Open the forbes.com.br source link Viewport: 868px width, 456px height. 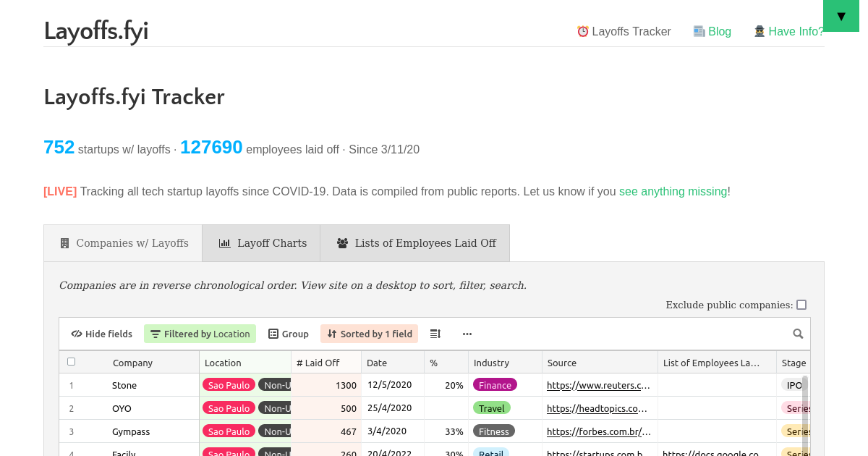pos(599,431)
